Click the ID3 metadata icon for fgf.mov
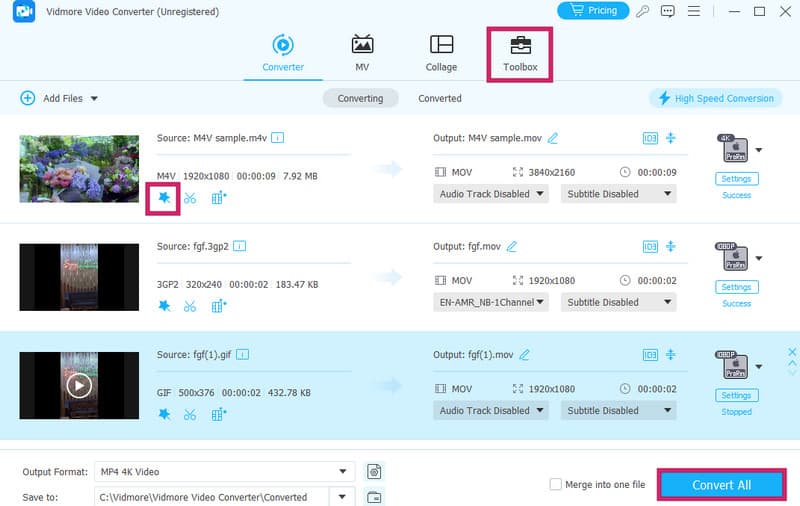This screenshot has width=800, height=506. click(x=650, y=246)
